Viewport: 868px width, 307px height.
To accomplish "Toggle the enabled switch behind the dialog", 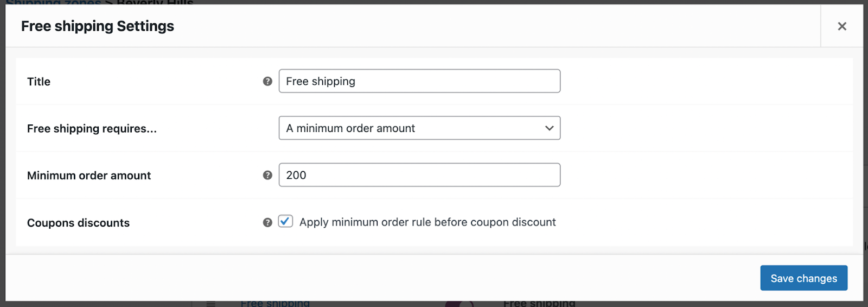I will 459,304.
